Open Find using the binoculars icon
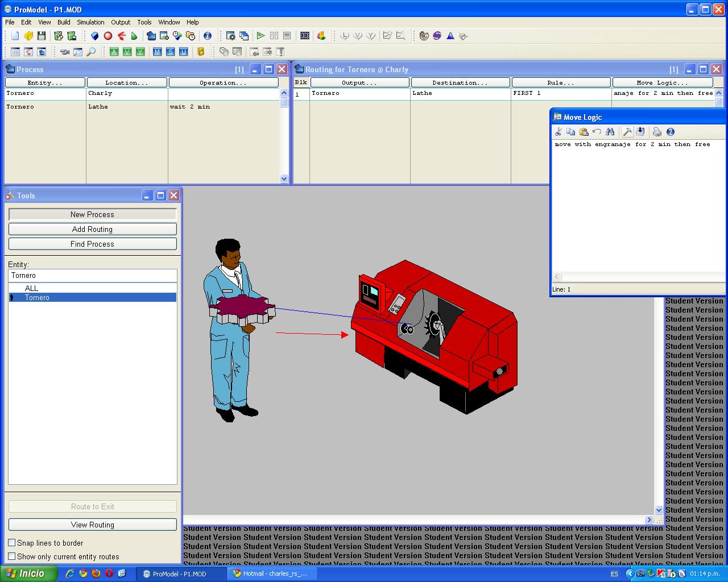Viewport: 728px width, 582px height. click(610, 131)
